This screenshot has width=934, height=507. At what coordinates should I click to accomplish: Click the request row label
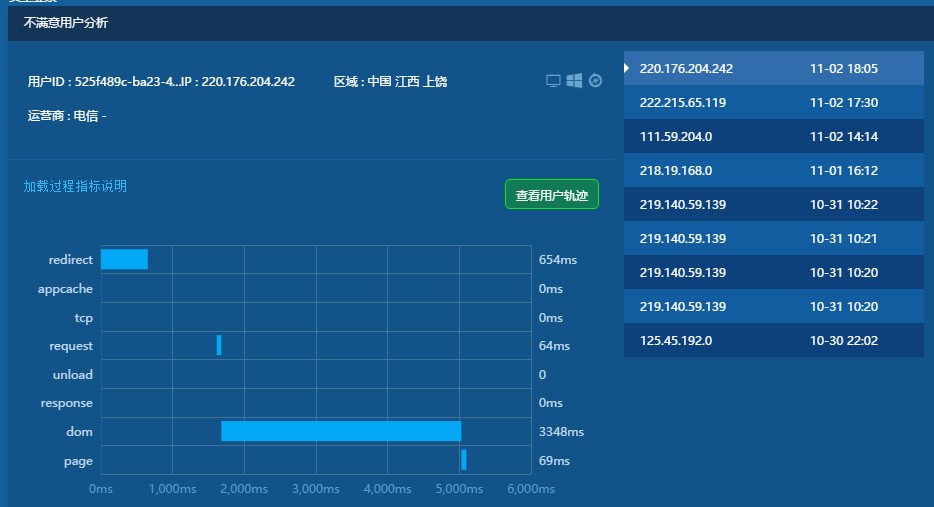(71, 346)
